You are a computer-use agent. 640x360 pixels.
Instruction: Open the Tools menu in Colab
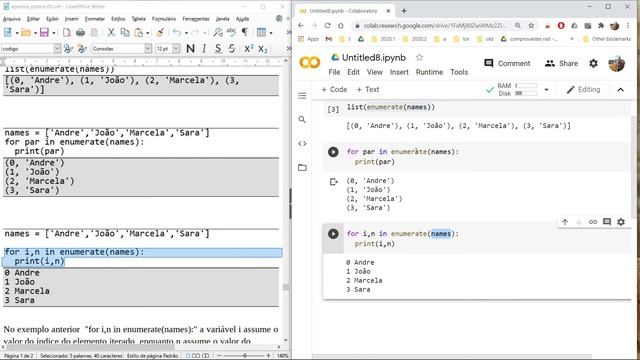click(x=459, y=72)
